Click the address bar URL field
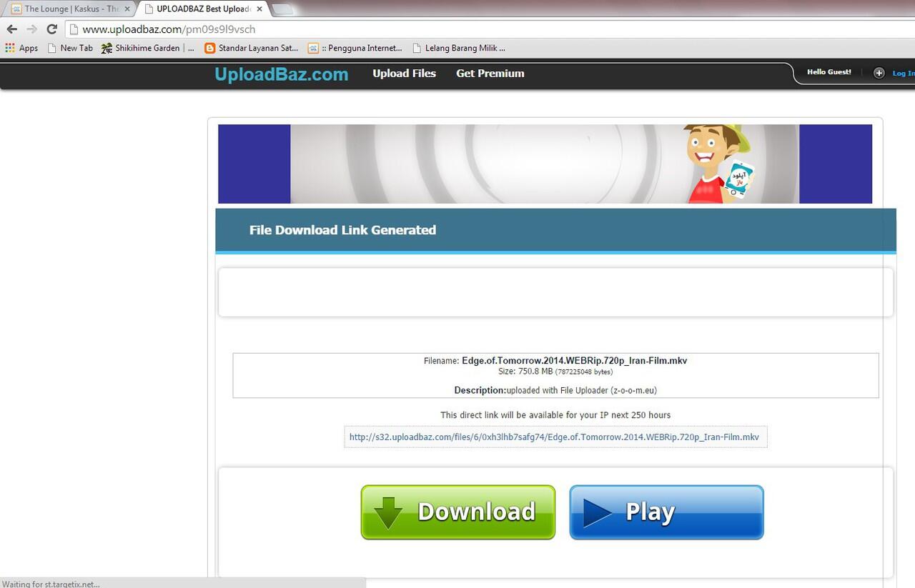This screenshot has width=915, height=588. pos(490,29)
